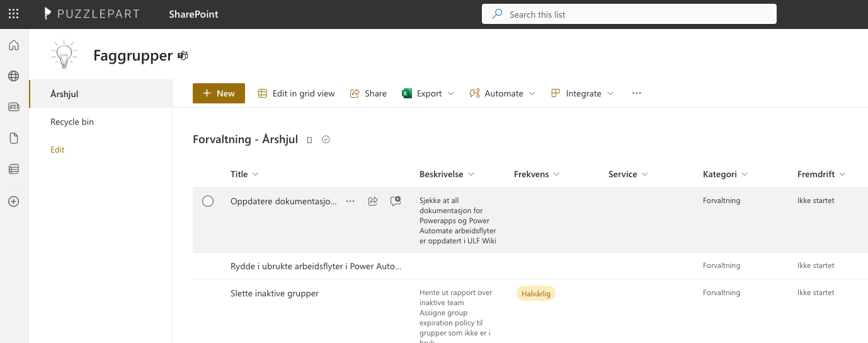Click the Halvårlig frequency tag
Image resolution: width=868 pixels, height=343 pixels.
tap(536, 293)
